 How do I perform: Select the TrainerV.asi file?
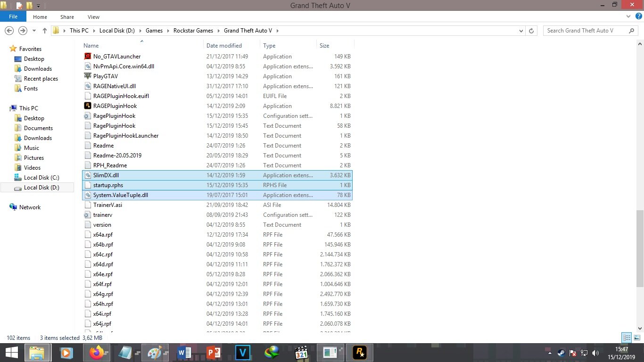coord(217,205)
